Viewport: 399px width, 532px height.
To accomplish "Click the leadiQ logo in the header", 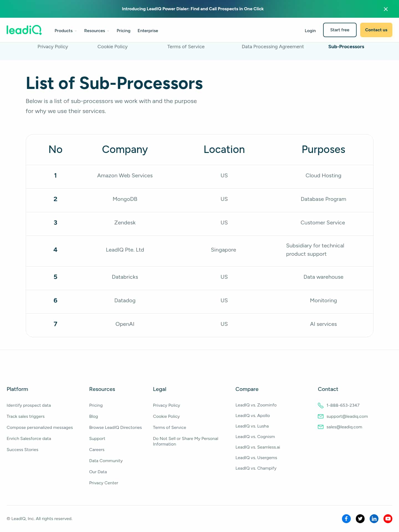I will pos(24,30).
